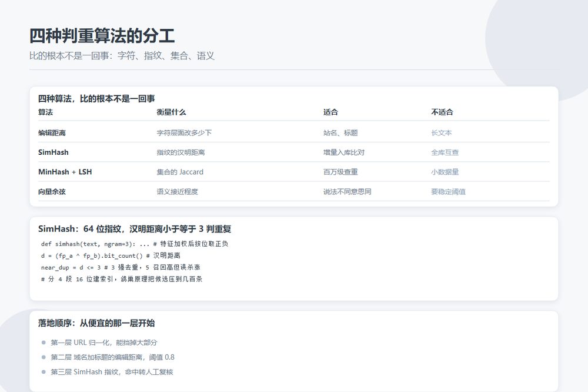The width and height of the screenshot is (588, 392).
Task: Click the cell 百万级查重
Action: 340,172
